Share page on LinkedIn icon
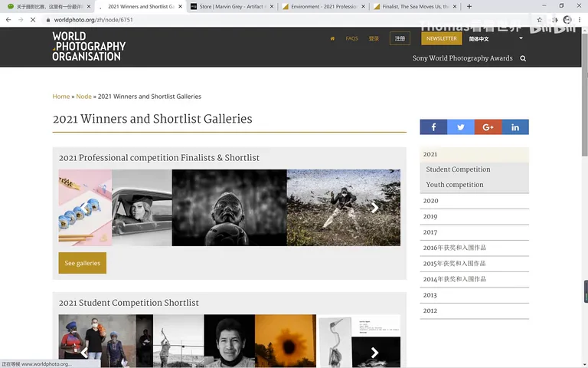 [x=515, y=127]
